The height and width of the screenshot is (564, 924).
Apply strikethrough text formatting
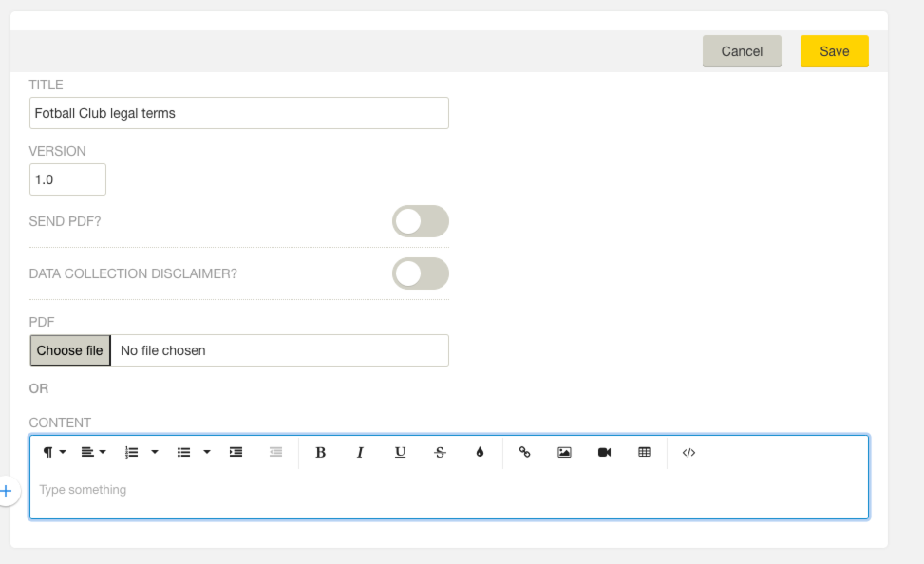440,452
